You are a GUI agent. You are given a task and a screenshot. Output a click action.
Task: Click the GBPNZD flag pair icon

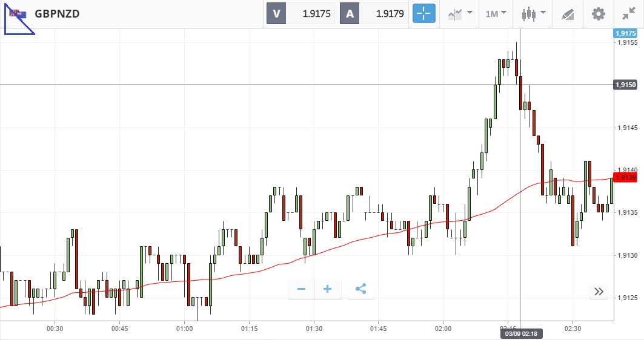tap(17, 13)
